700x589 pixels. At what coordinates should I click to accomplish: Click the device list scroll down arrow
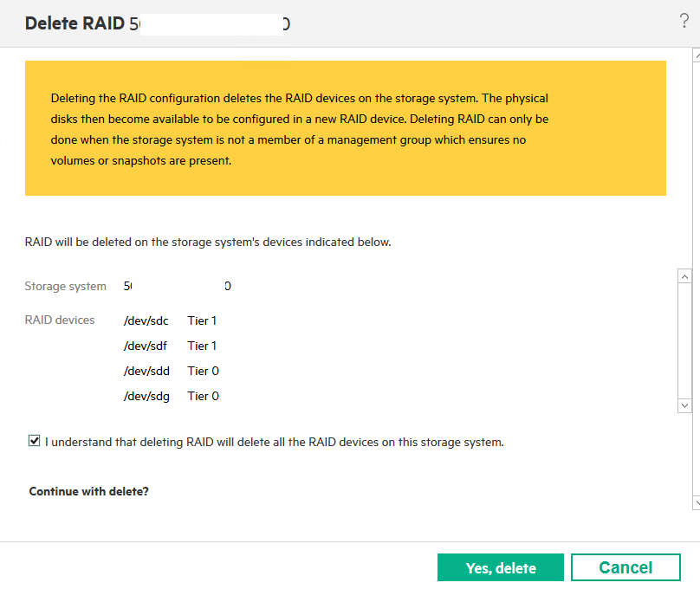[684, 405]
